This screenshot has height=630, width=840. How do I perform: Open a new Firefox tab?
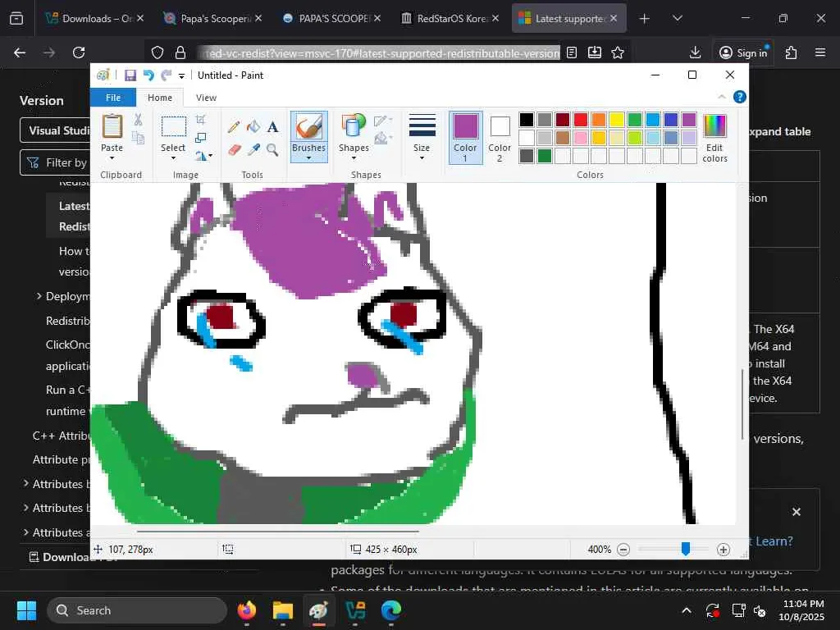coord(645,19)
